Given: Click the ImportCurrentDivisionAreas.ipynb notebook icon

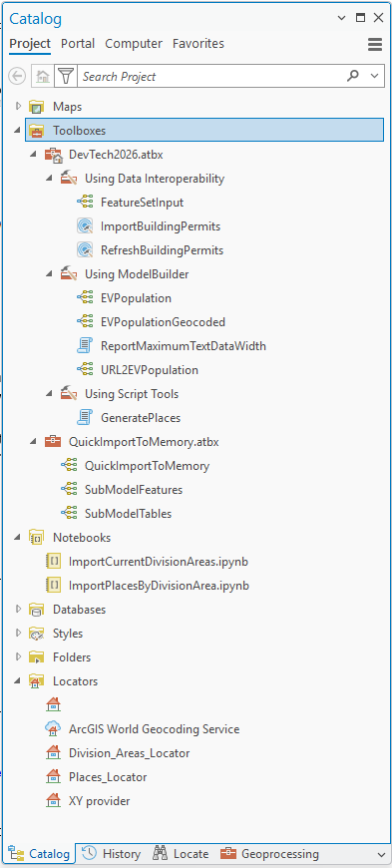Looking at the screenshot, I should tap(53, 562).
